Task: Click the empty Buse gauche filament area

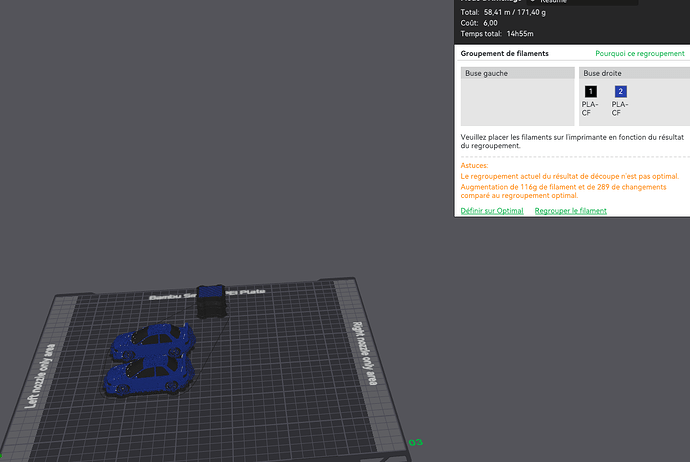Action: coord(518,102)
